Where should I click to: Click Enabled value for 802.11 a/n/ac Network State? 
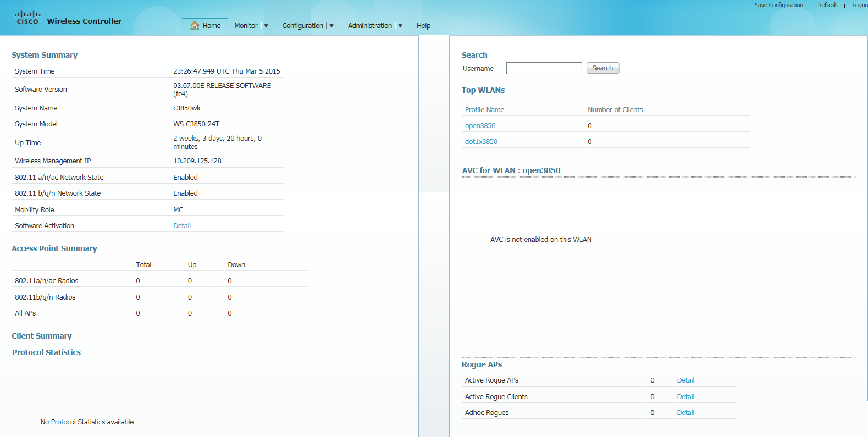pos(185,178)
